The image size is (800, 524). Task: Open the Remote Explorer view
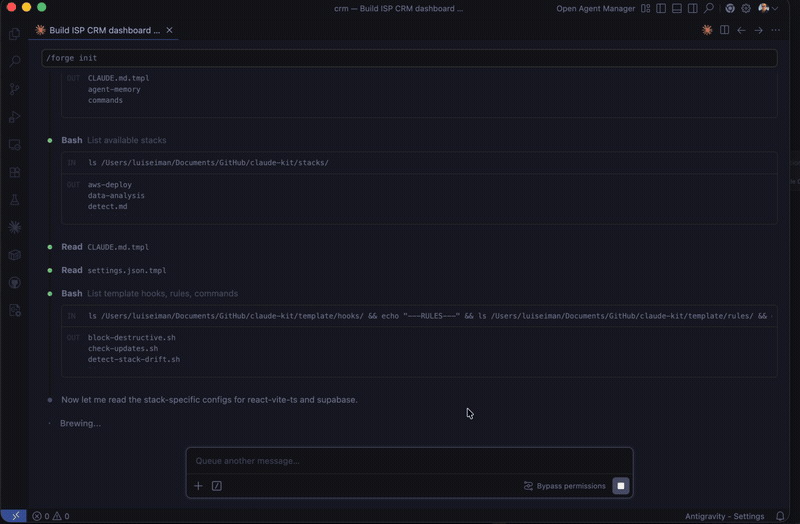pos(14,145)
